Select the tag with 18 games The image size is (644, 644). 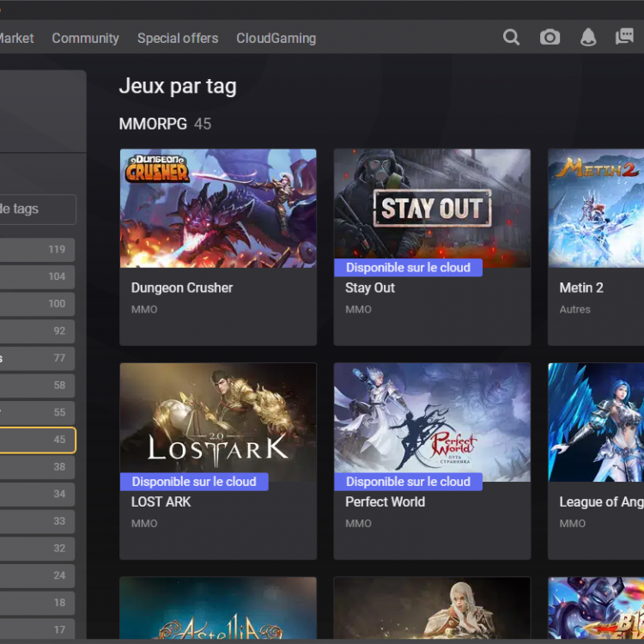(x=38, y=603)
